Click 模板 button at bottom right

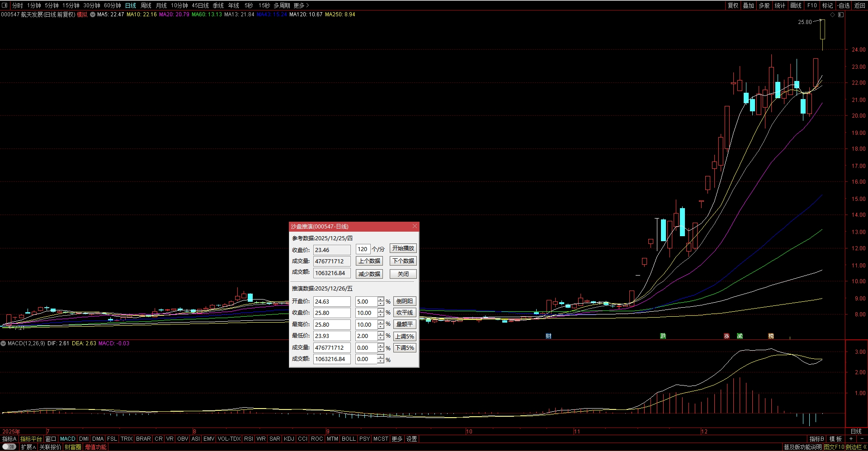835,439
